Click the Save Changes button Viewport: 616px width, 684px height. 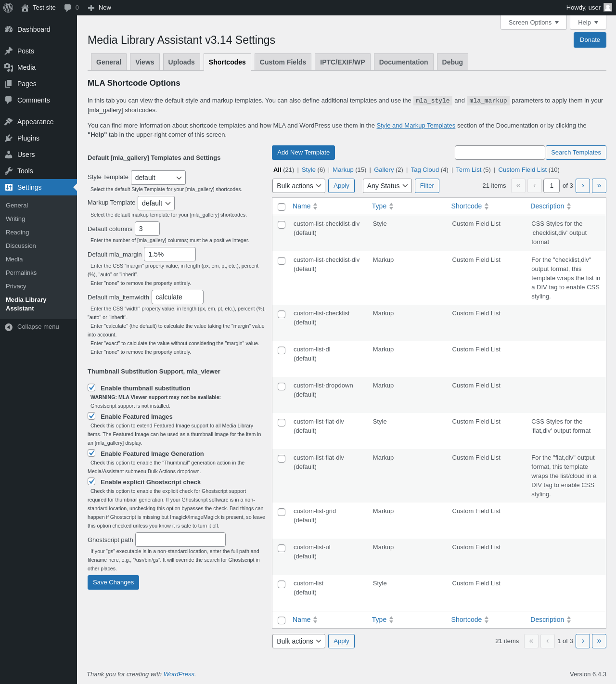(113, 582)
